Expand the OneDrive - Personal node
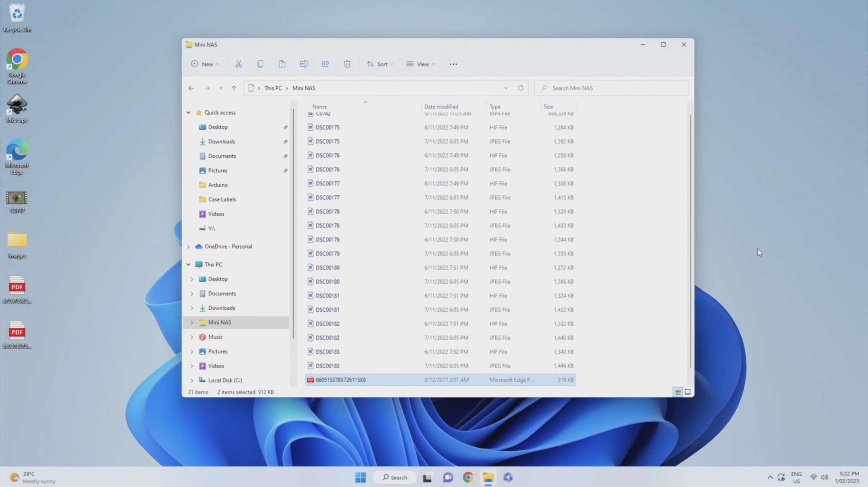The image size is (868, 487). pyautogui.click(x=189, y=247)
